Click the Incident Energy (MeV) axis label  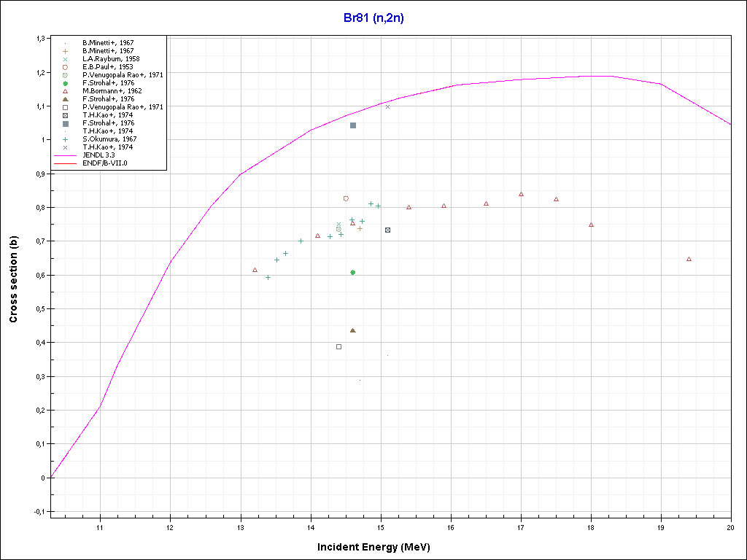click(x=379, y=547)
